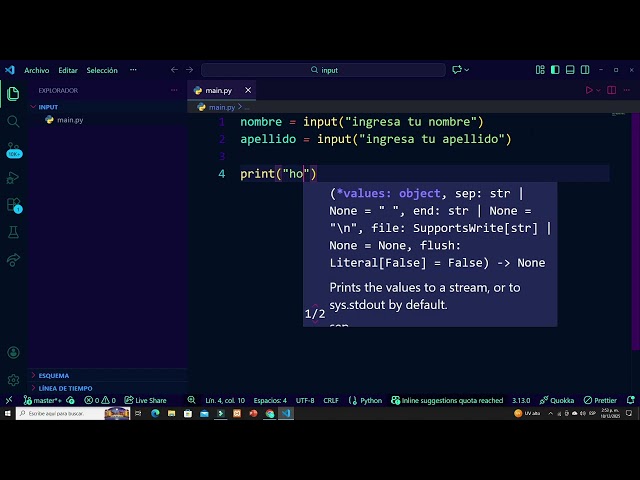Click the print("ho") line of code
Screen dimensions: 640x480
tap(278, 174)
